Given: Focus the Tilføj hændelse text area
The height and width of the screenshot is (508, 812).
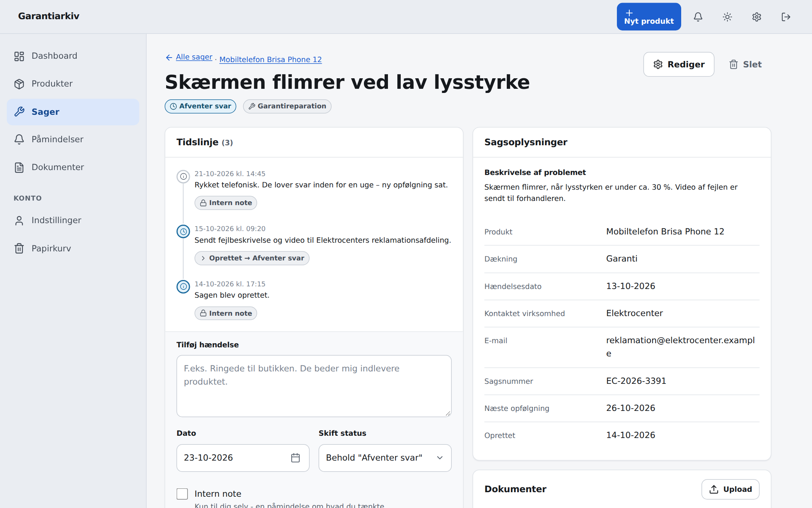Looking at the screenshot, I should [314, 386].
